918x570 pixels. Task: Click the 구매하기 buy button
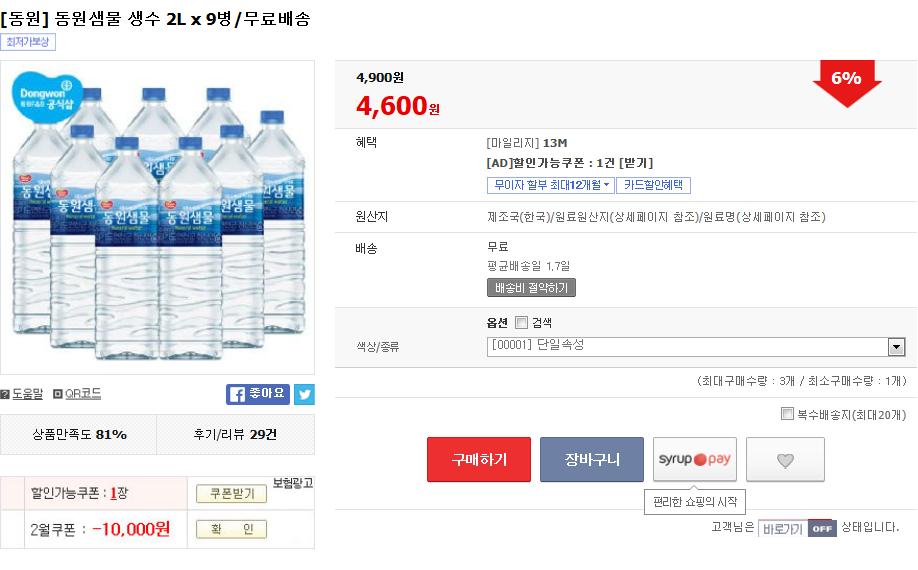point(479,460)
